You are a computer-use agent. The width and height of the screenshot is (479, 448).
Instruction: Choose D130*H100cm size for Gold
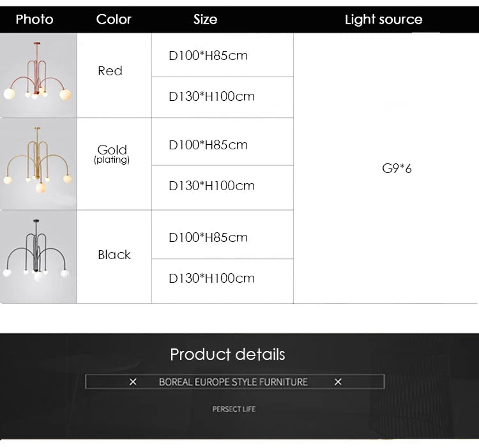211,186
